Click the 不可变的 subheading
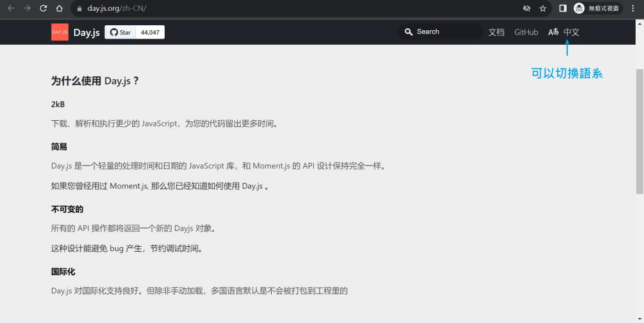The height and width of the screenshot is (323, 644). pos(67,209)
